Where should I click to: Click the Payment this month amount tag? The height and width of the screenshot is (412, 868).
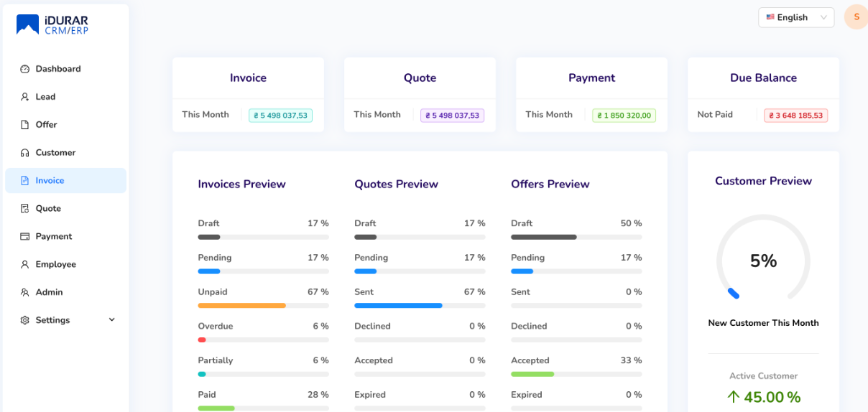[624, 116]
